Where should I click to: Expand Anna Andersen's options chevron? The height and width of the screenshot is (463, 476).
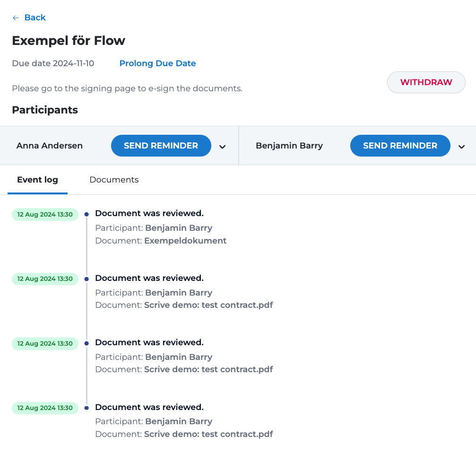tap(223, 147)
